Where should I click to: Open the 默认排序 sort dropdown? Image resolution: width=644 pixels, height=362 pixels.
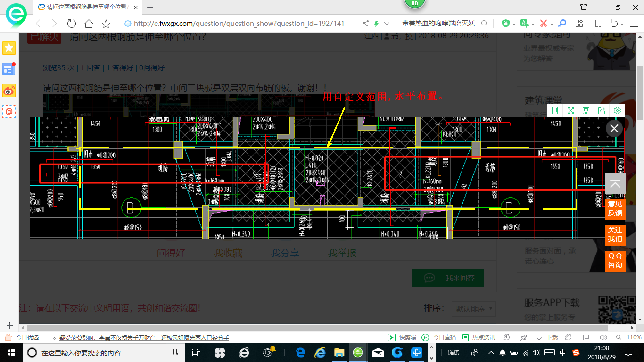(x=474, y=309)
